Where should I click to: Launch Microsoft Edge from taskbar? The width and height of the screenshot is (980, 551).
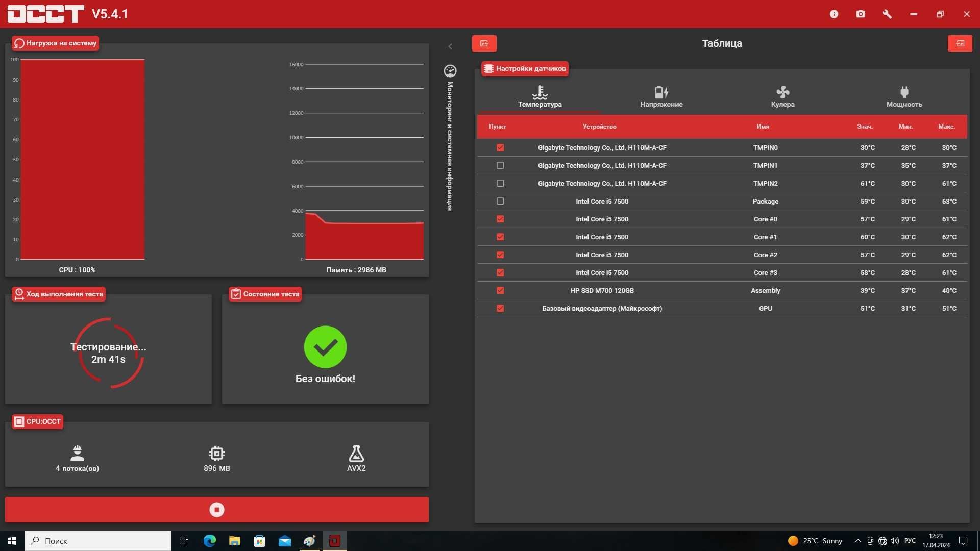pos(209,541)
